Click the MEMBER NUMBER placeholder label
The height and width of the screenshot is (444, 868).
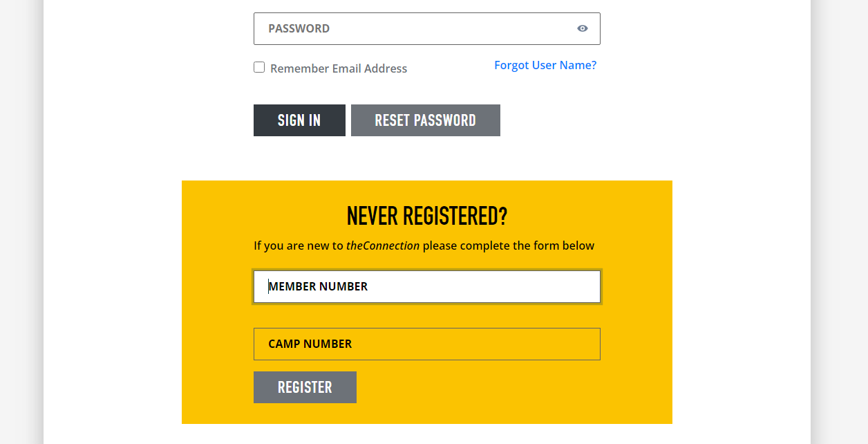tap(318, 286)
